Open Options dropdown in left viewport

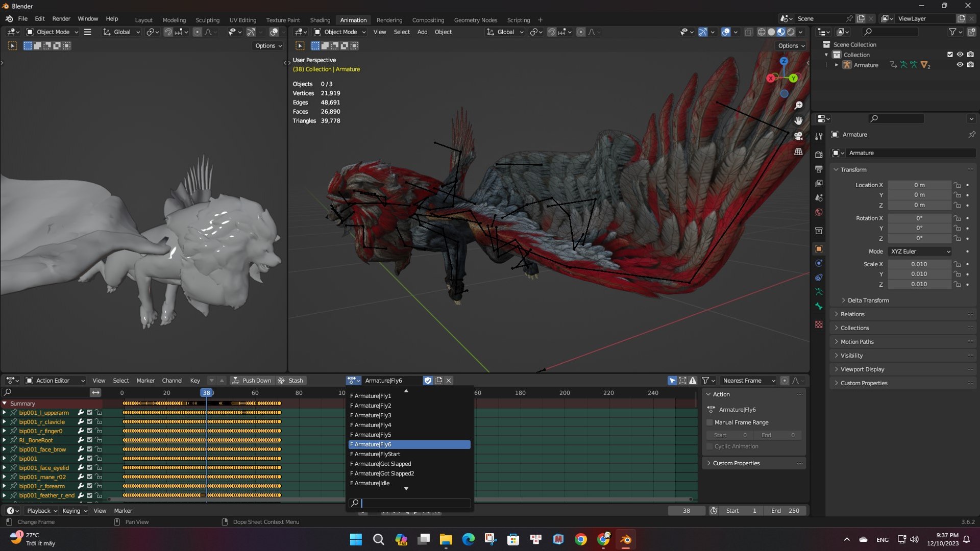(268, 45)
